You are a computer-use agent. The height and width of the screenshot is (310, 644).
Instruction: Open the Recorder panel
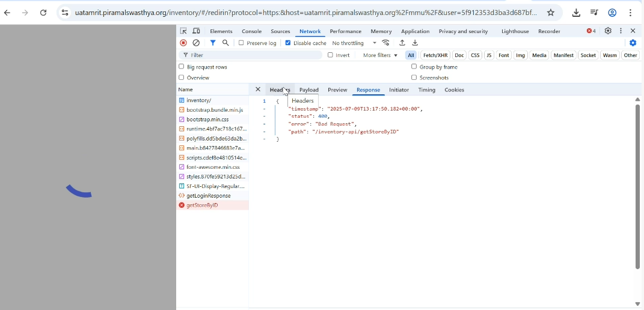[549, 31]
